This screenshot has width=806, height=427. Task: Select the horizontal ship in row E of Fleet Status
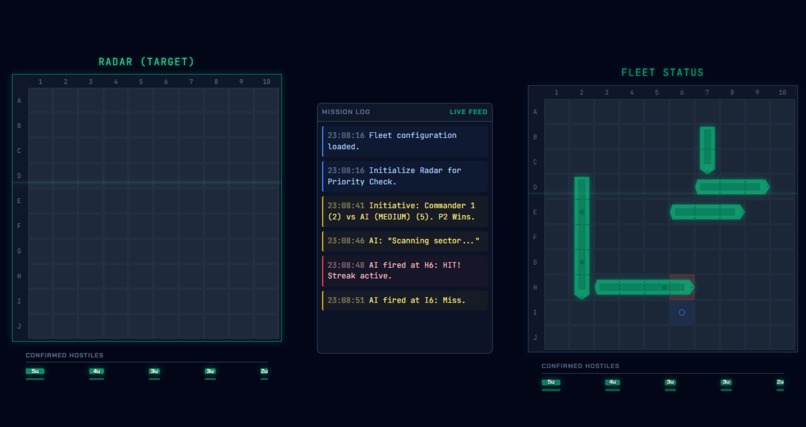707,212
